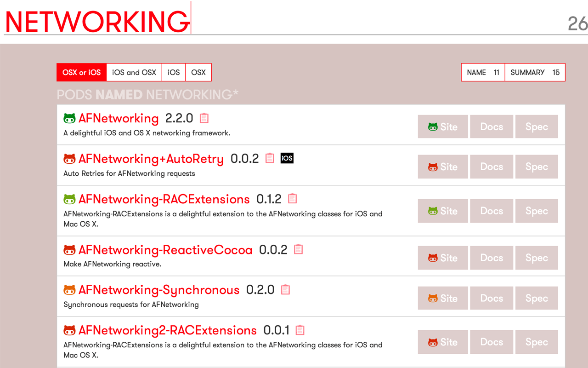Image resolution: width=588 pixels, height=368 pixels.
Task: Open the AFNetworking2-RACExtensions pod title link
Action: [168, 330]
